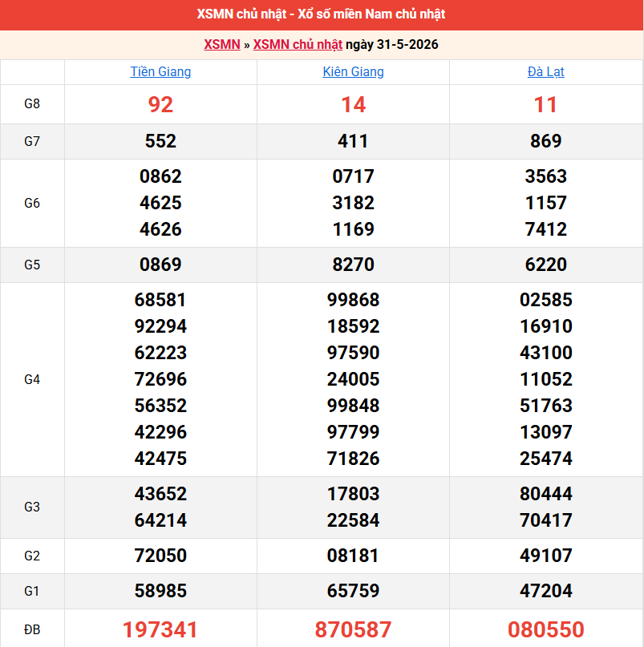Click Tiền Giang special prize 197341
The height and width of the screenshot is (647, 644).
[160, 629]
